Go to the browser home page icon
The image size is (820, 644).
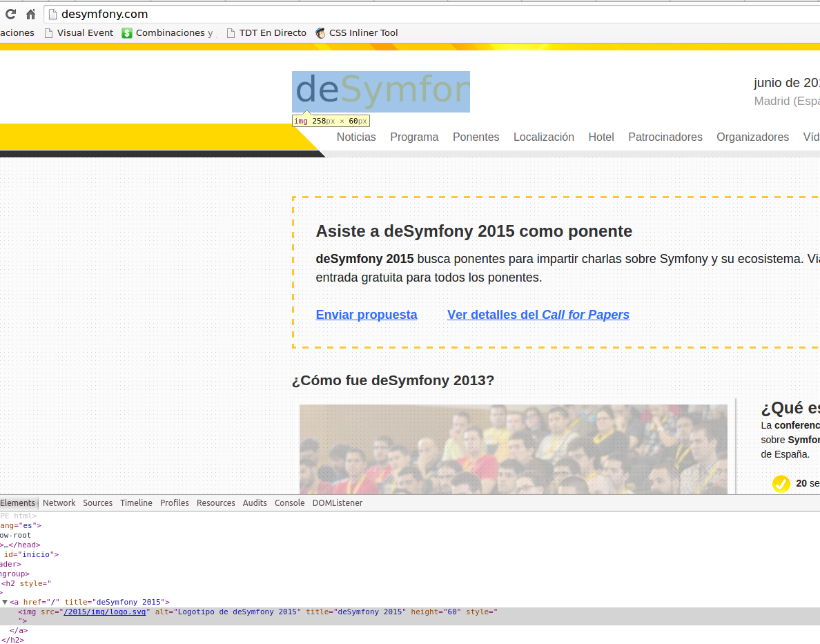31,14
